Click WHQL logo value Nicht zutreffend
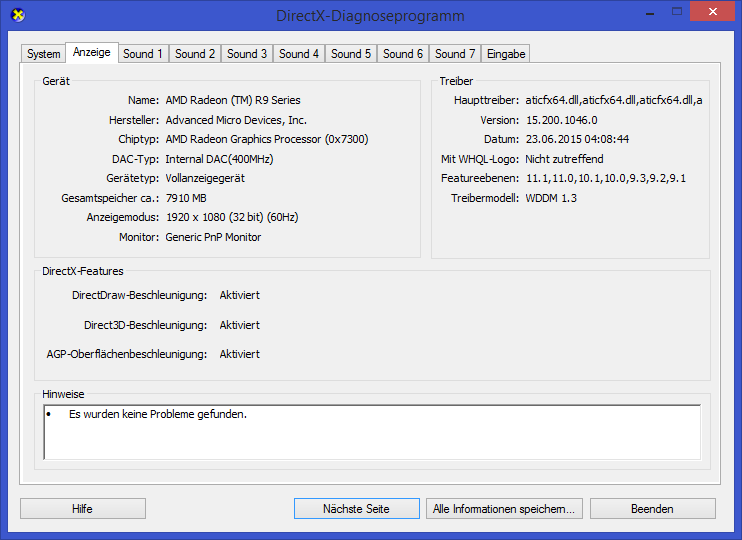This screenshot has height=540, width=742. (x=565, y=159)
